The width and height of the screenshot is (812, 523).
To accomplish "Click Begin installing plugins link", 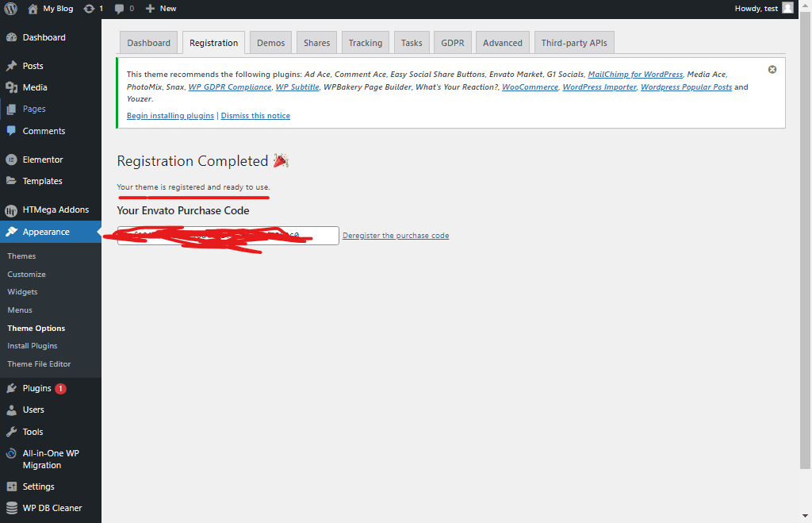I will 170,116.
